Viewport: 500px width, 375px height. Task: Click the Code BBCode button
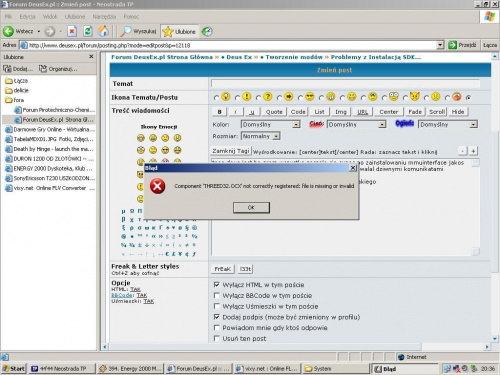point(298,112)
